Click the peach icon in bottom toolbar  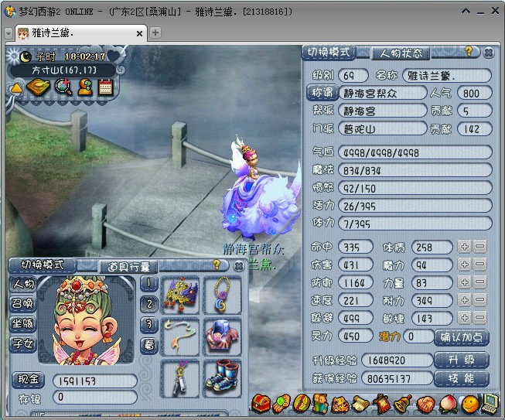(448, 403)
